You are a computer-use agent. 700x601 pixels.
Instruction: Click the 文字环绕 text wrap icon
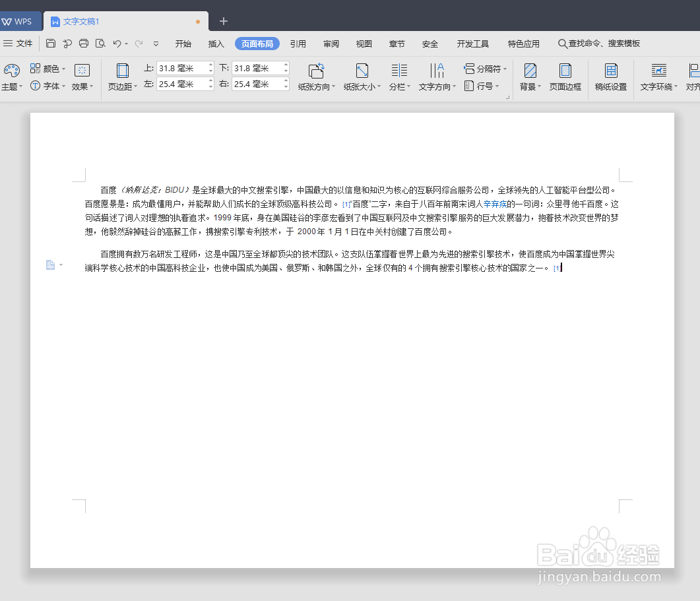tap(659, 71)
